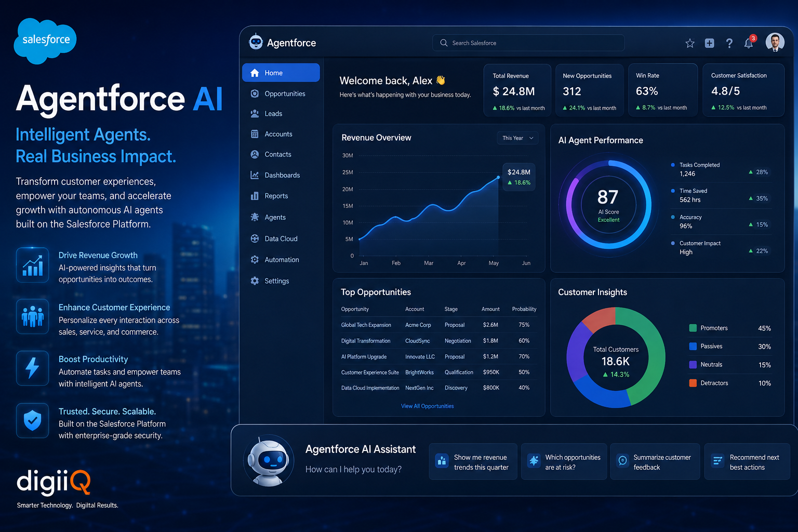Screen dimensions: 798x532
Task: Click Digital Transformation opportunity
Action: [x=366, y=341]
